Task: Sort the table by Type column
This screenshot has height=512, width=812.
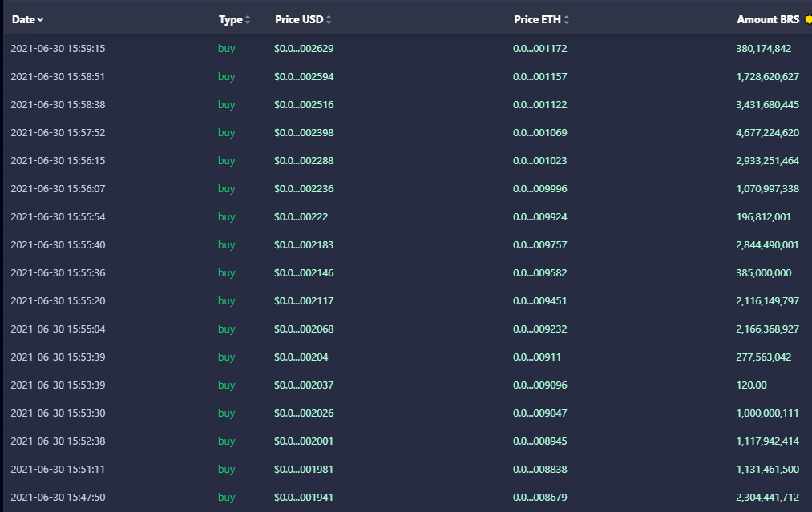Action: (x=234, y=20)
